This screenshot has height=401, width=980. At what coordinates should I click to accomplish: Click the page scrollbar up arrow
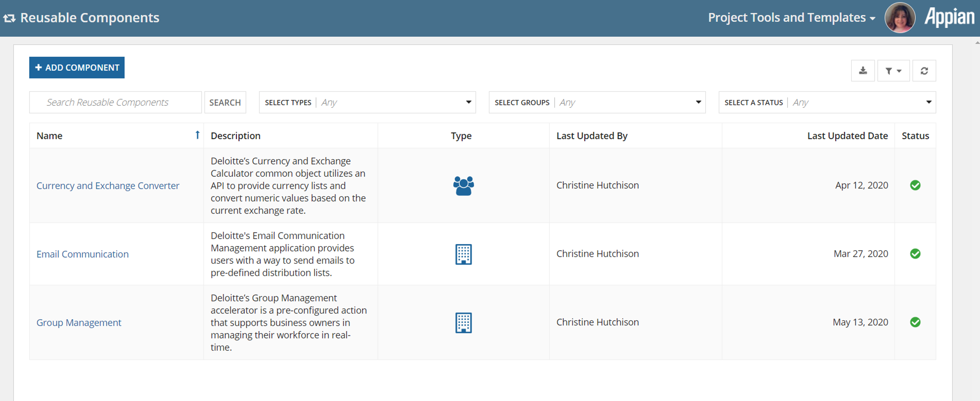[977, 43]
